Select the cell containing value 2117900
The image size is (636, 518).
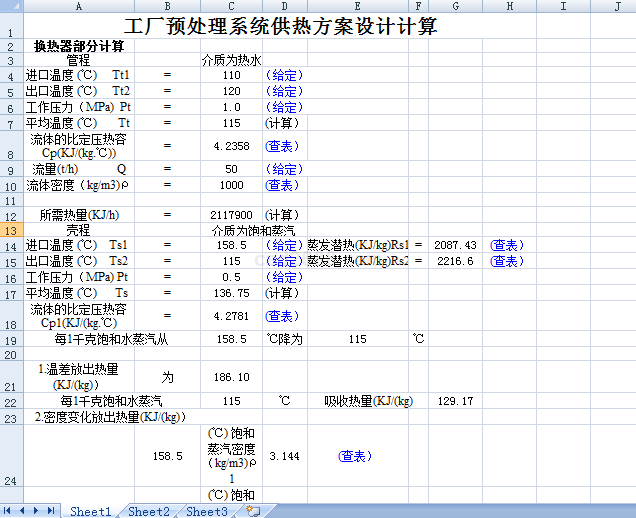point(231,215)
